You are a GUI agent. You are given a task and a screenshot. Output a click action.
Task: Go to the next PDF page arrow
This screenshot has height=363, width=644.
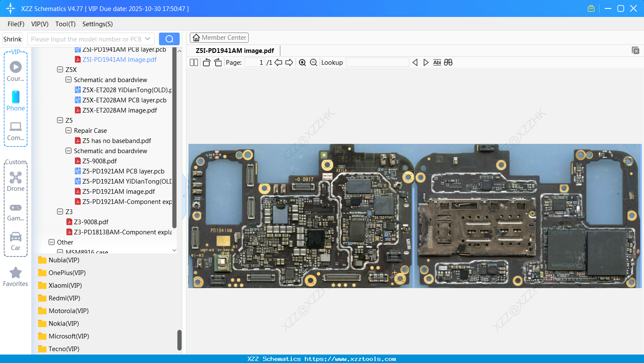tap(289, 63)
